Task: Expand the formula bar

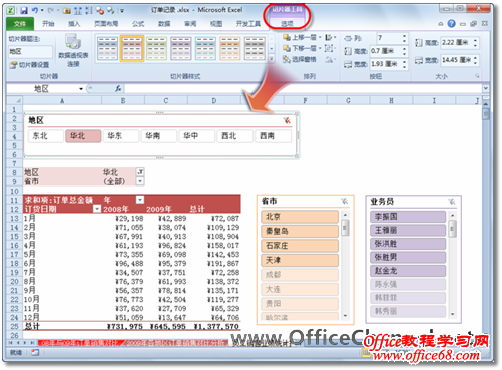Action: 486,88
